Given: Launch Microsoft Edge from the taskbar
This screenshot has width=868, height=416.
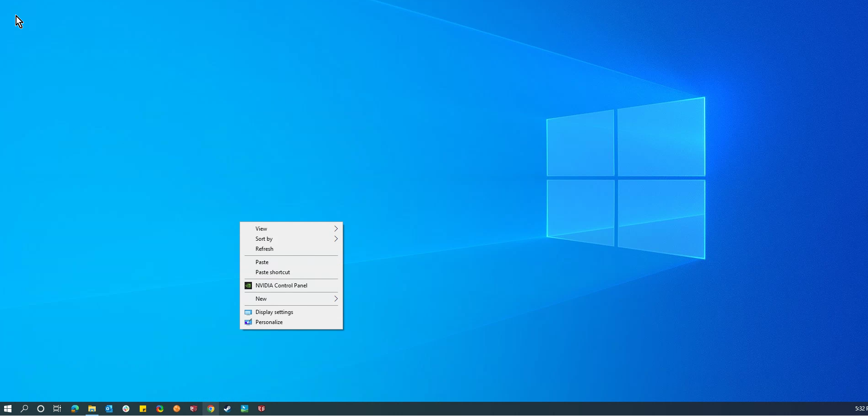Looking at the screenshot, I should tap(75, 409).
